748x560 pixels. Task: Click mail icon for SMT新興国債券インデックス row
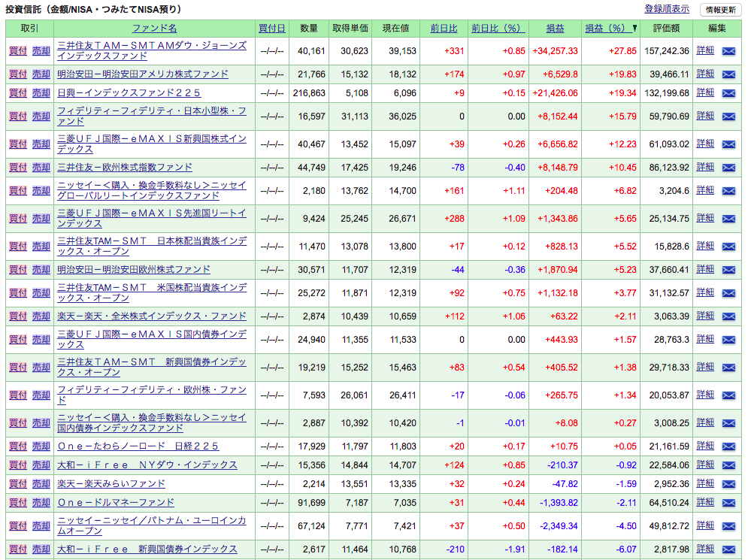728,368
